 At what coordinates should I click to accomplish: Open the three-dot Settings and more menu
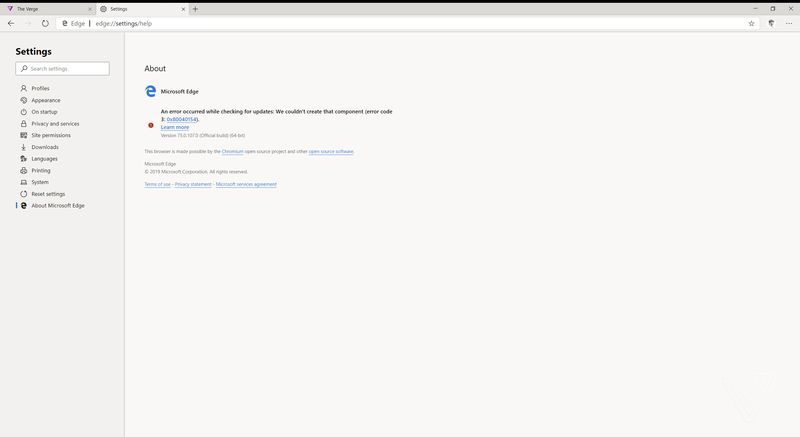coord(789,23)
